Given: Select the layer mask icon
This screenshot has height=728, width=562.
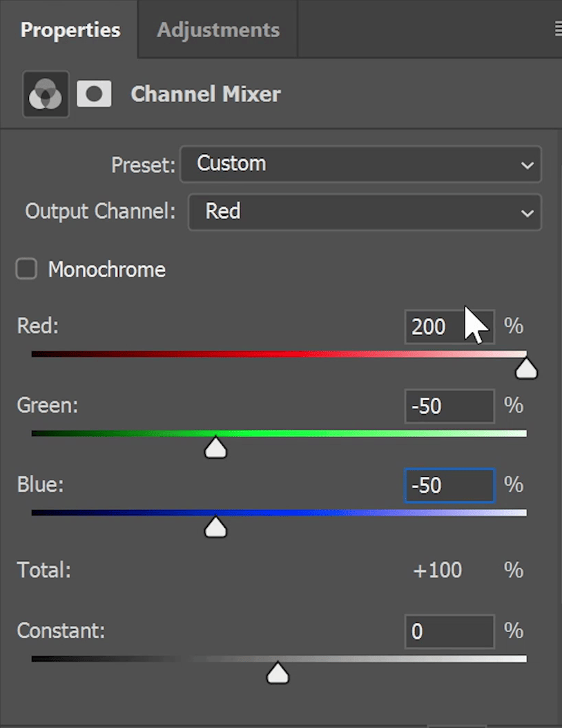Looking at the screenshot, I should (x=94, y=94).
